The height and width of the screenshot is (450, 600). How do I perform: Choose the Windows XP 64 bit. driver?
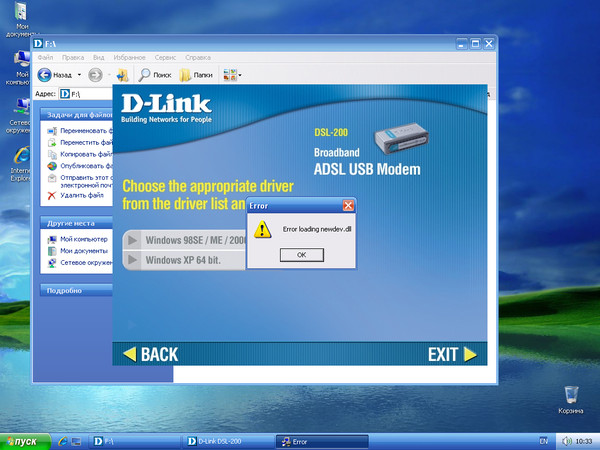[184, 260]
